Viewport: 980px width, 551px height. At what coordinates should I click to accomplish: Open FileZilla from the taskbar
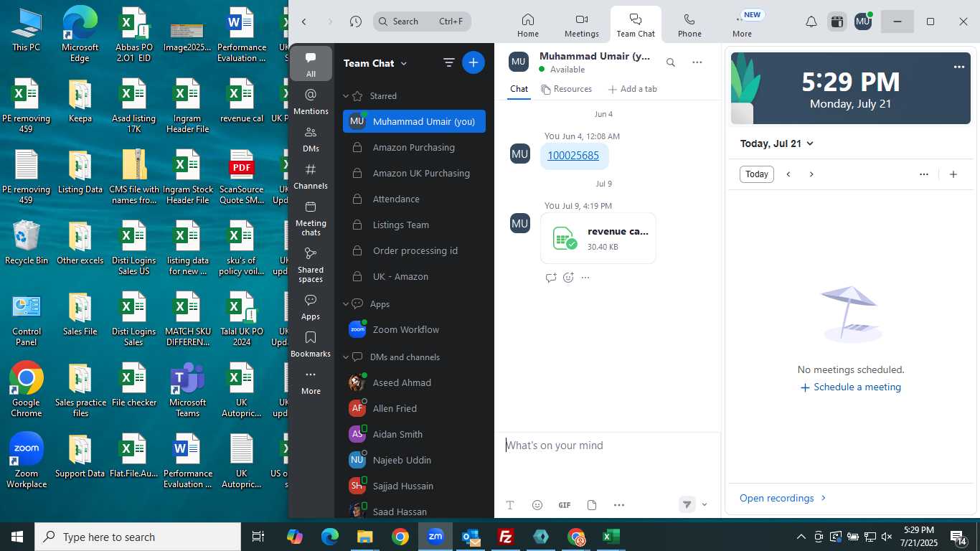(x=507, y=537)
